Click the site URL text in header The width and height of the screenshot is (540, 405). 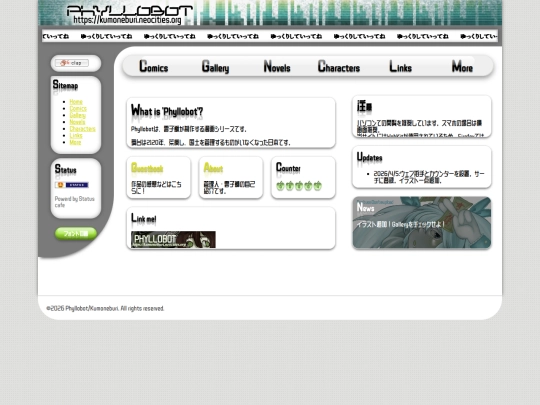pos(127,20)
